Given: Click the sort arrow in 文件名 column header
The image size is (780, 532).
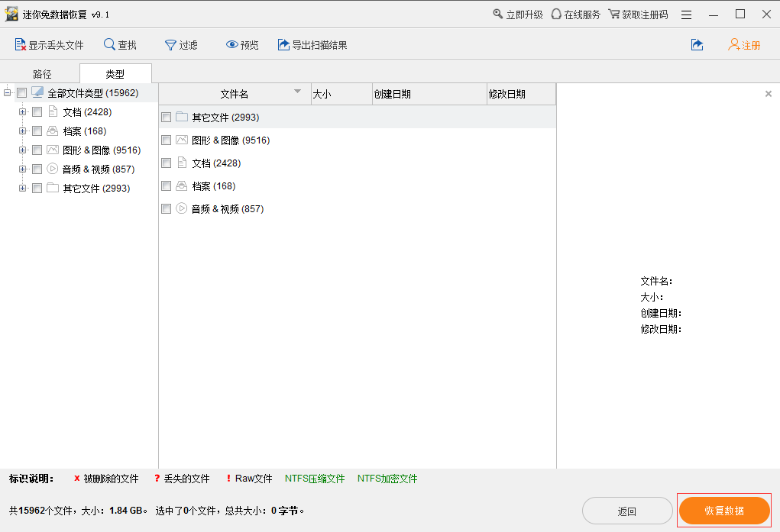Looking at the screenshot, I should tap(297, 91).
